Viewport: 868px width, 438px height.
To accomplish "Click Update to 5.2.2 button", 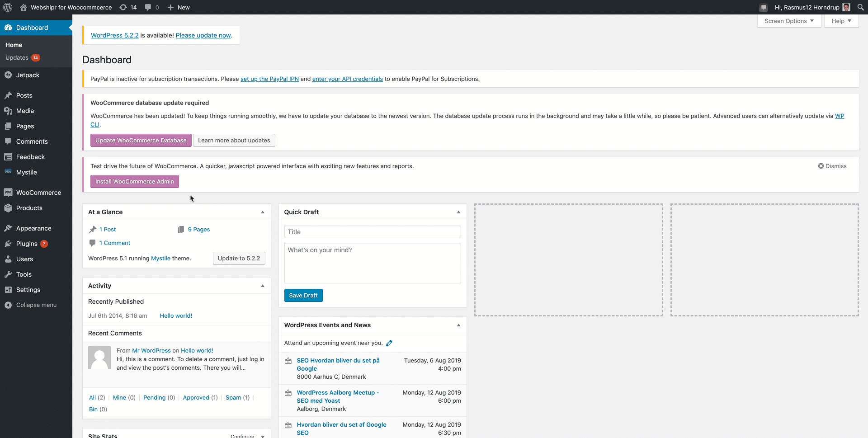I will pos(239,258).
